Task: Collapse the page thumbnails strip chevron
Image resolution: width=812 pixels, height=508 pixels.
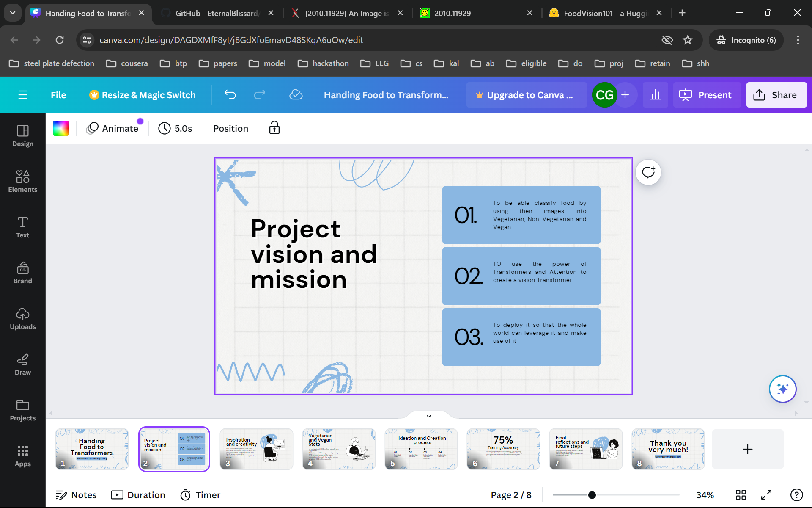Action: 428,416
